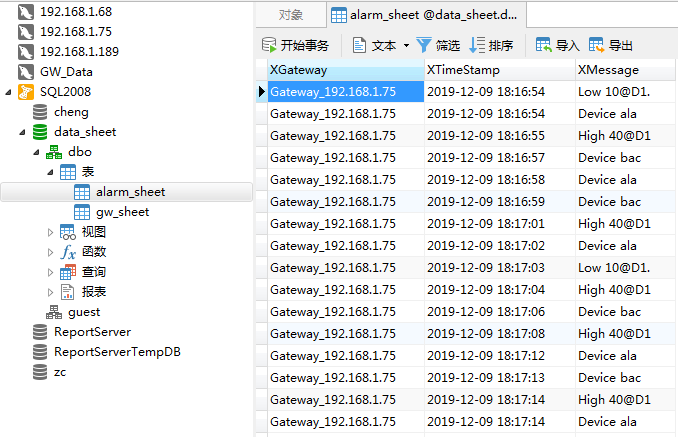Click the green data_sheet database icon
Image resolution: width=678 pixels, height=437 pixels.
(40, 132)
